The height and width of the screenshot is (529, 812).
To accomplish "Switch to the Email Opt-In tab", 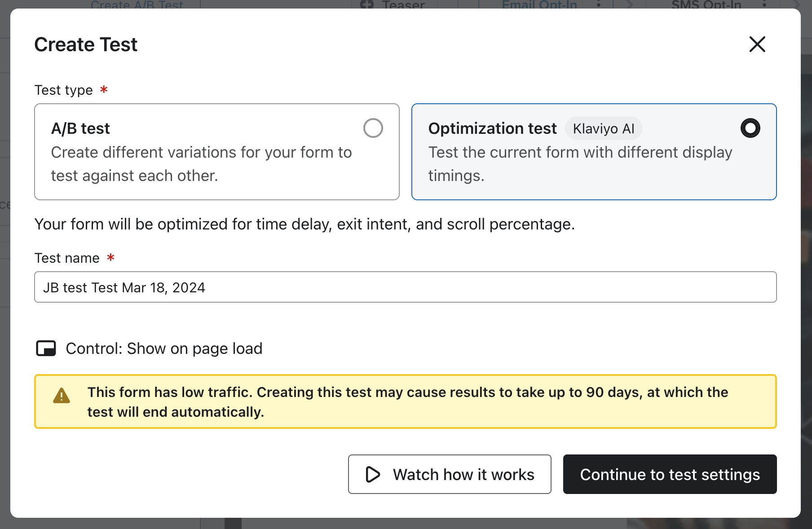I will click(539, 5).
